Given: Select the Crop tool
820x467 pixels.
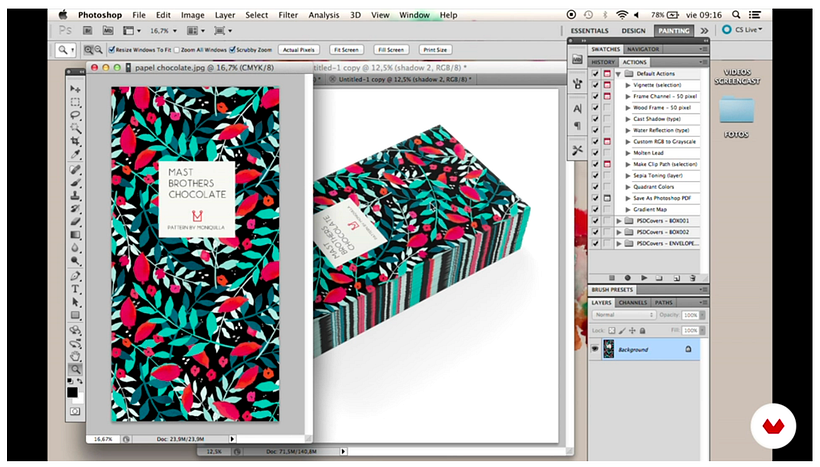Looking at the screenshot, I should click(75, 141).
